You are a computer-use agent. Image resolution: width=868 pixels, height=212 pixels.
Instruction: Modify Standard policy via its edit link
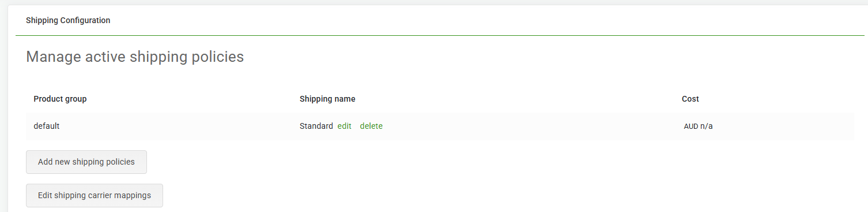click(344, 126)
